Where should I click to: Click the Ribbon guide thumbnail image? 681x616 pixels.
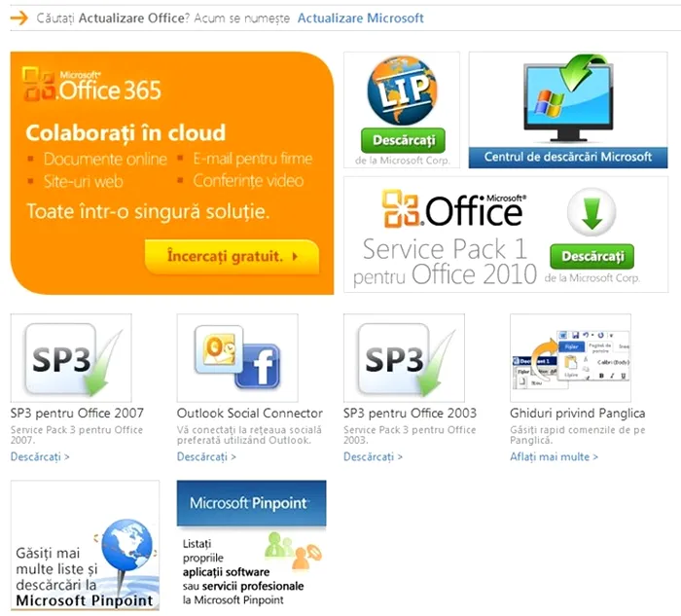coord(570,358)
